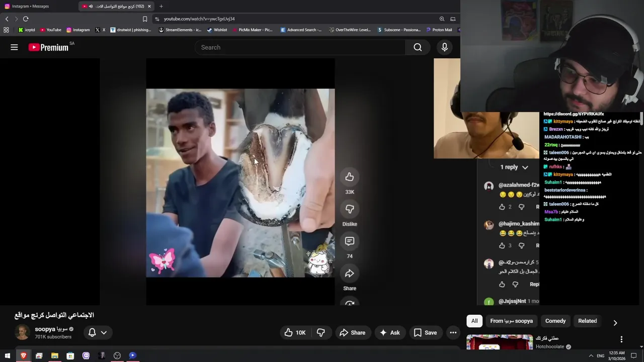This screenshot has width=644, height=362.
Task: Select the Related filter chip
Action: pos(587,321)
